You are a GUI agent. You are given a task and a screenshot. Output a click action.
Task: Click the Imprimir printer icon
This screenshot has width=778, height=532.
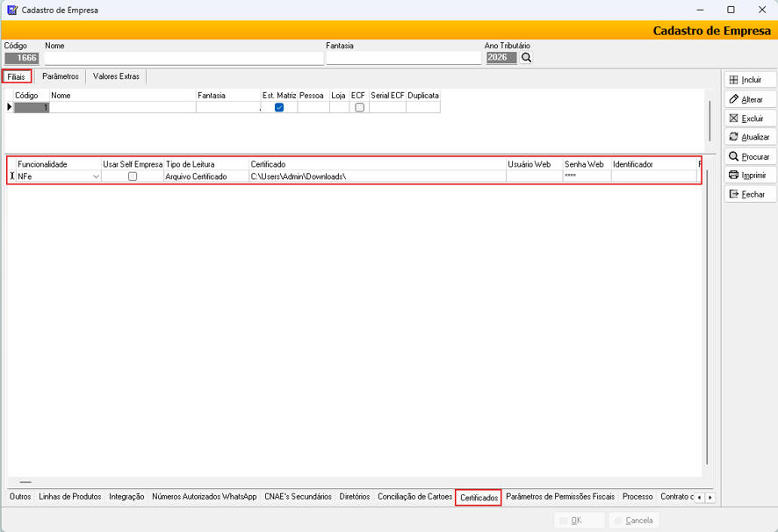click(733, 176)
